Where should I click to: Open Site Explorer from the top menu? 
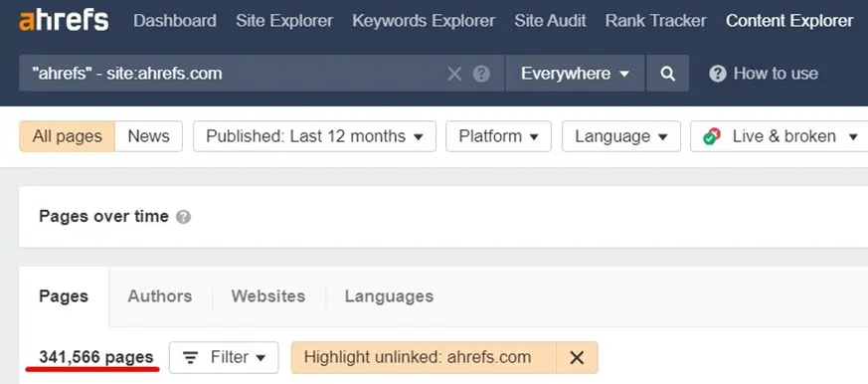(284, 21)
